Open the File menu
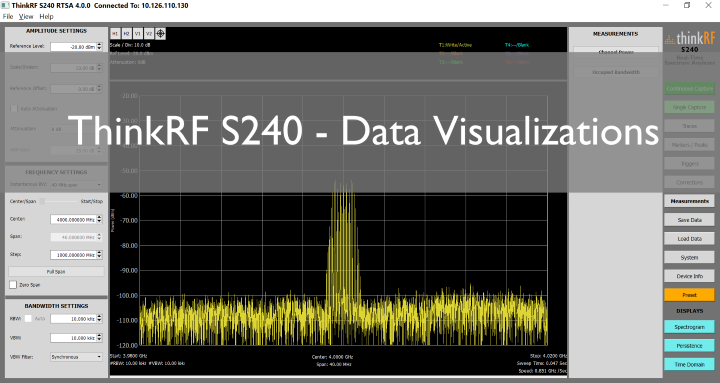Image resolution: width=720 pixels, height=383 pixels. pos(8,17)
